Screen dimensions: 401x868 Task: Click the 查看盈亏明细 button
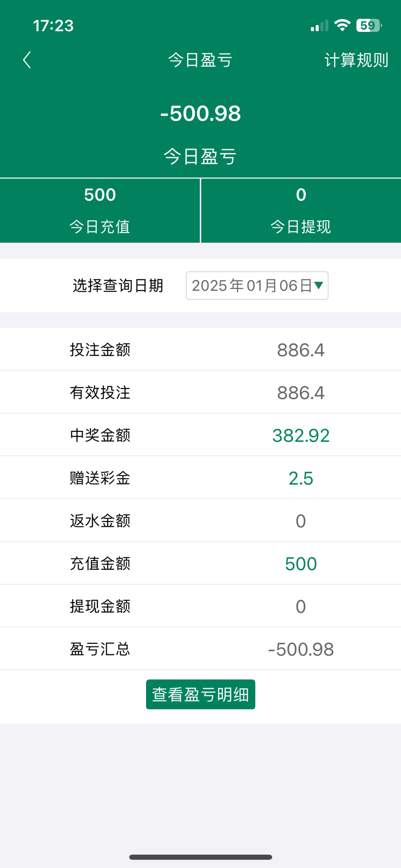200,694
